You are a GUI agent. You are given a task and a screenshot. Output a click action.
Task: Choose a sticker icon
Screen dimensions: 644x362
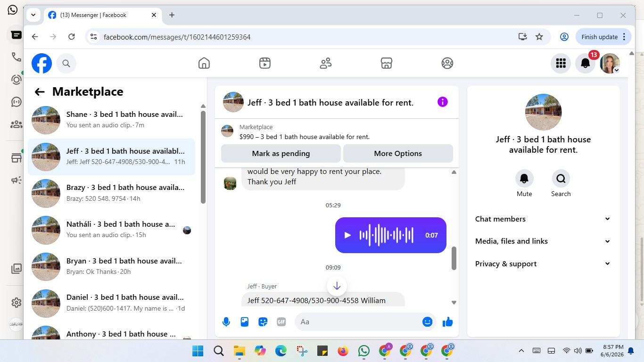click(263, 322)
